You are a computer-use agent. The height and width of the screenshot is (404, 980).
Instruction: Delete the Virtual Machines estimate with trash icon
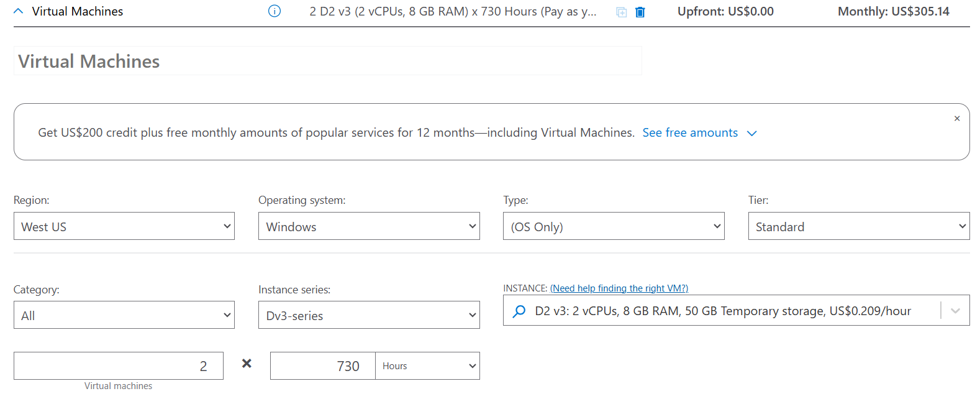[x=640, y=12]
